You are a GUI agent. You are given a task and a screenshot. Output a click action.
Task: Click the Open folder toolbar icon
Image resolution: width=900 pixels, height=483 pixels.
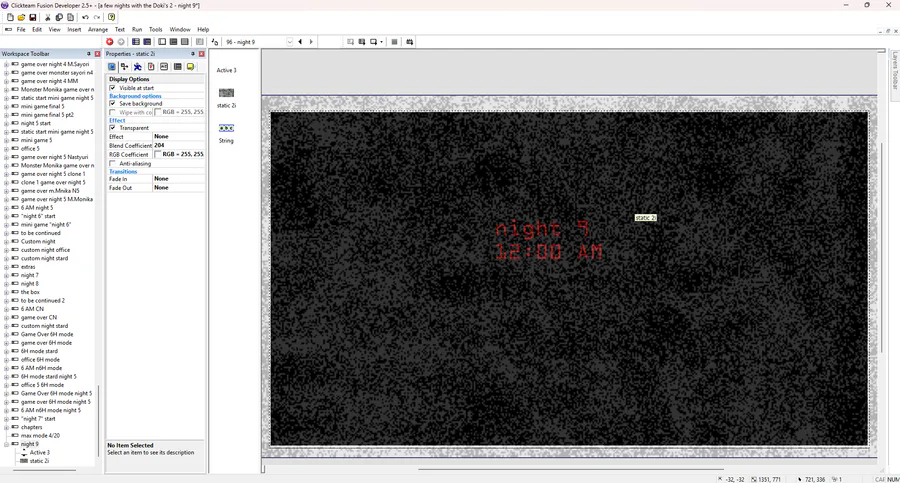coord(21,17)
